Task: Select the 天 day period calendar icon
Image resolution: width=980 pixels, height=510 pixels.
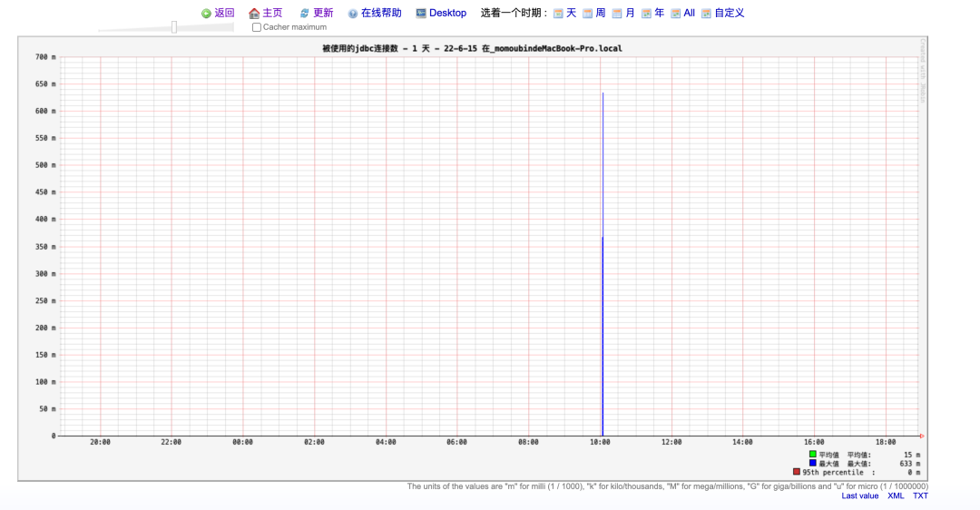Action: click(558, 13)
